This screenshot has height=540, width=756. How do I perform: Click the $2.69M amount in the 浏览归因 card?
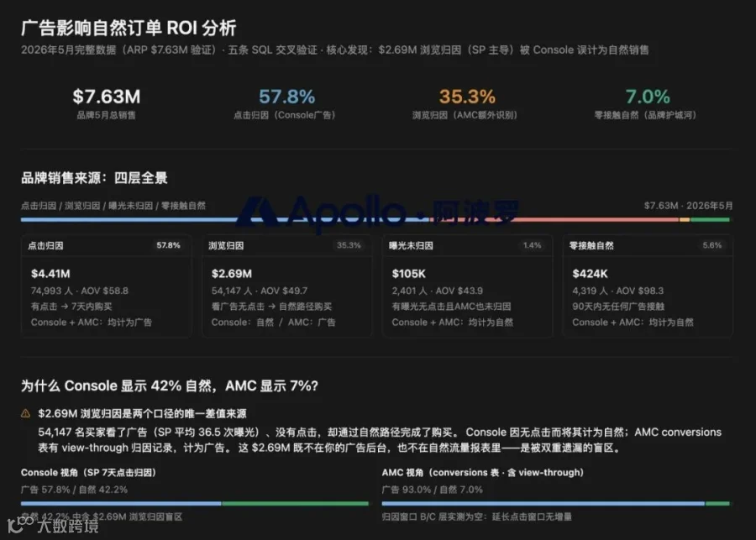click(232, 274)
